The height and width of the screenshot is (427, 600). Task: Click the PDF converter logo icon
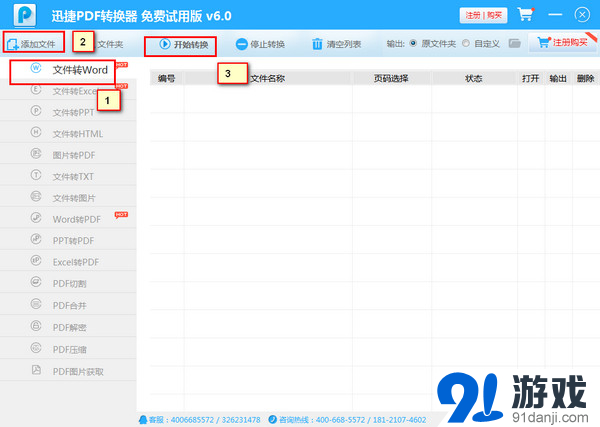(25, 15)
